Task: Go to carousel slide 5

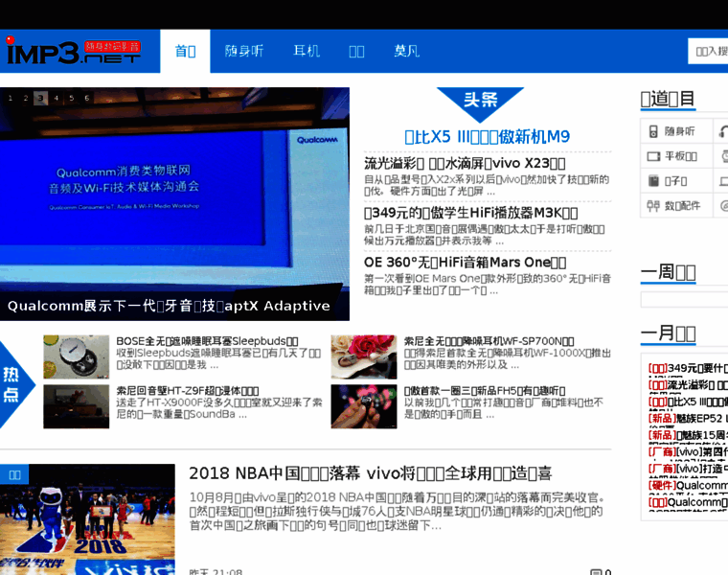Action: coord(72,98)
